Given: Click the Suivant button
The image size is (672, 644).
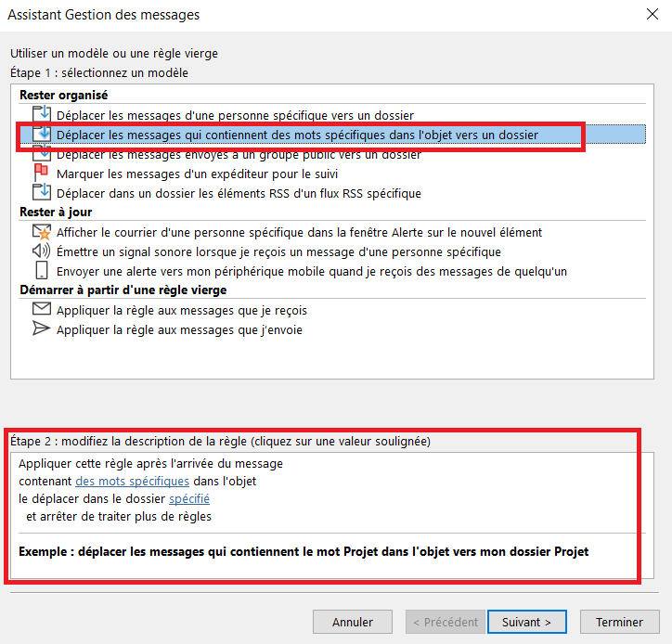Looking at the screenshot, I should [526, 622].
